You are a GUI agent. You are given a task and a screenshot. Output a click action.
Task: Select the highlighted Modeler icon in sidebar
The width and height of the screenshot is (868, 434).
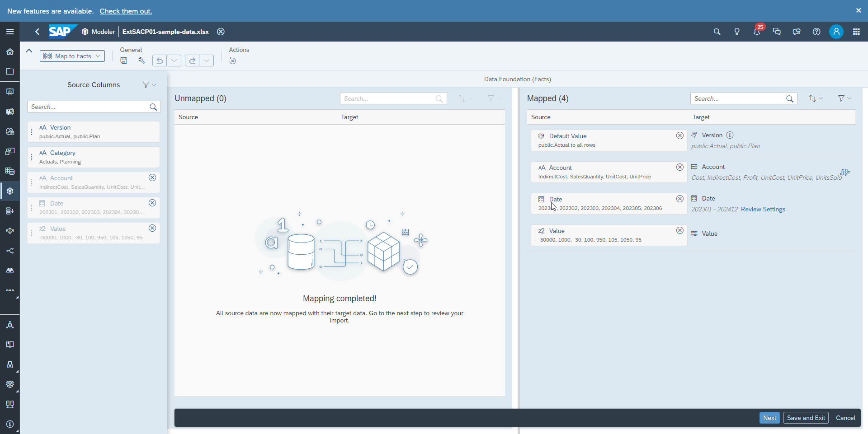[x=9, y=191]
